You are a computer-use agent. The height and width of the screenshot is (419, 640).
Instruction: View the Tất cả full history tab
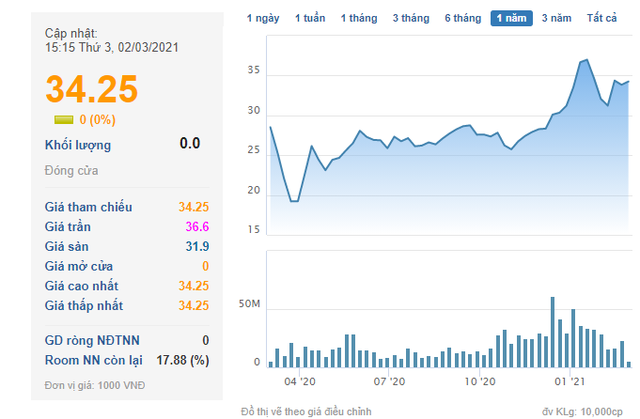[x=602, y=18]
